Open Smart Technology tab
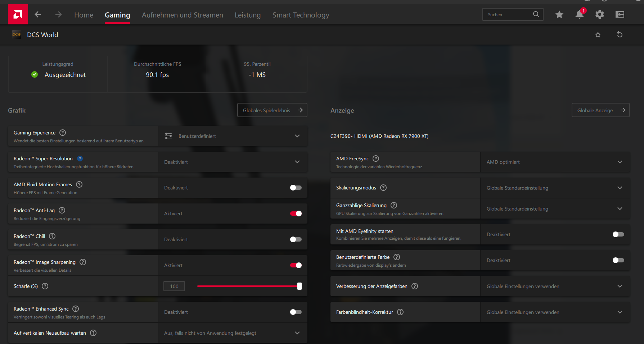 301,15
